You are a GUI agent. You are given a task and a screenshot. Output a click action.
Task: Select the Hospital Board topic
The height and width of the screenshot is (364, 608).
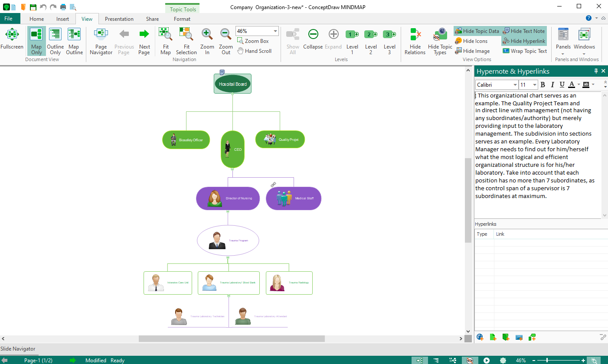(x=232, y=84)
